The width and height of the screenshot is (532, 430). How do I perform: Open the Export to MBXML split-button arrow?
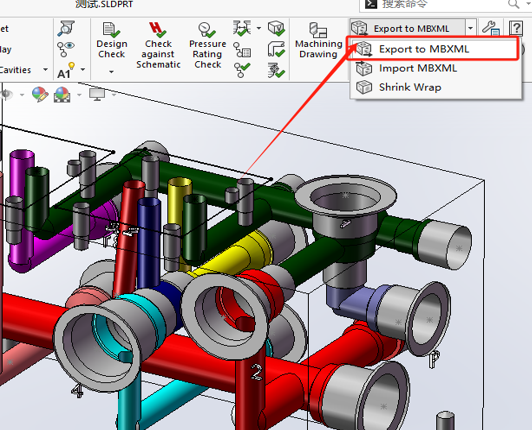[471, 28]
